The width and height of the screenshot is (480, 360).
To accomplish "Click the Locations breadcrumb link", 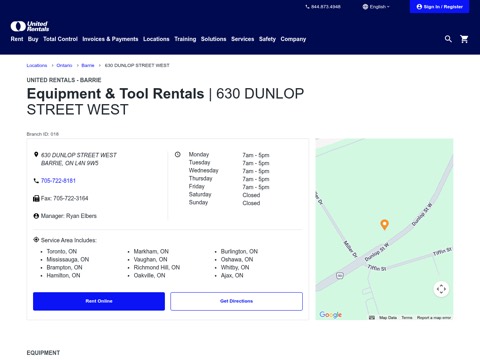I will (x=37, y=65).
